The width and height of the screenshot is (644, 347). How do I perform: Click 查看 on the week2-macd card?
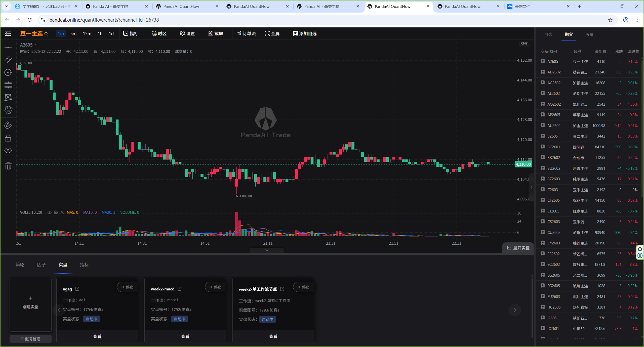tap(185, 336)
